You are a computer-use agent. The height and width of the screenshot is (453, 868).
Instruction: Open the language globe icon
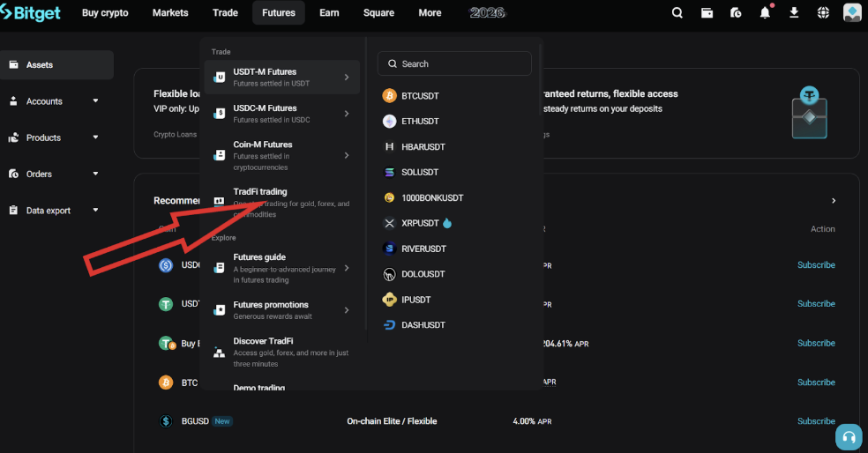click(823, 13)
